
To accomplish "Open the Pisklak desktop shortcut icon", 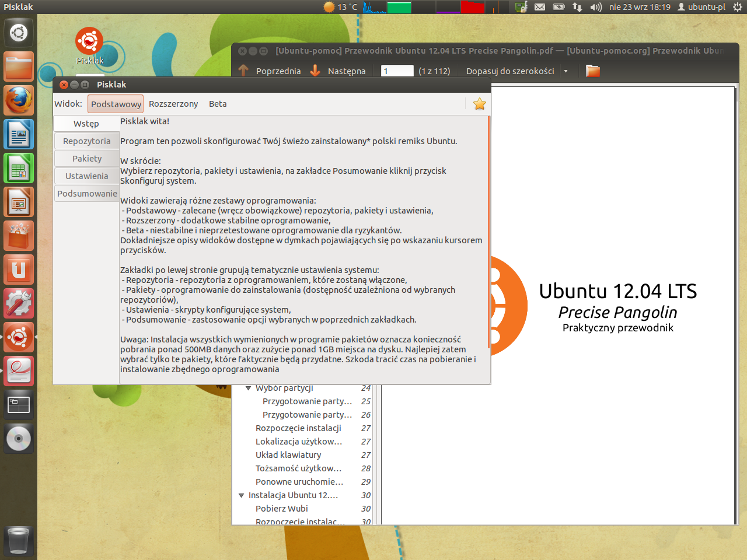I will (x=89, y=46).
